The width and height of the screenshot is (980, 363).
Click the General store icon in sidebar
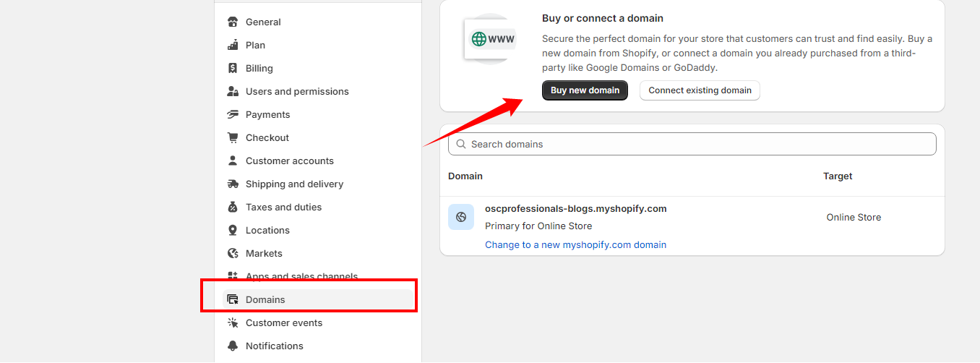click(233, 22)
